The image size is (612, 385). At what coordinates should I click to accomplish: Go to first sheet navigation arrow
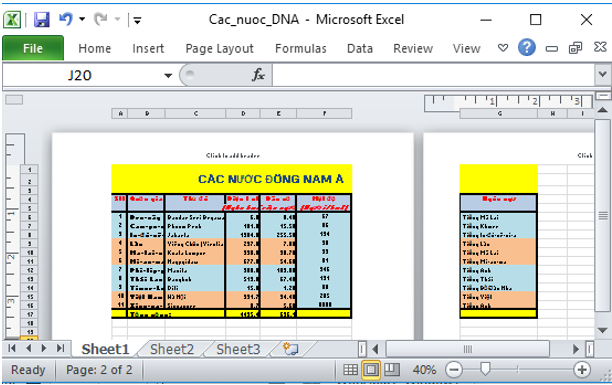[x=12, y=348]
